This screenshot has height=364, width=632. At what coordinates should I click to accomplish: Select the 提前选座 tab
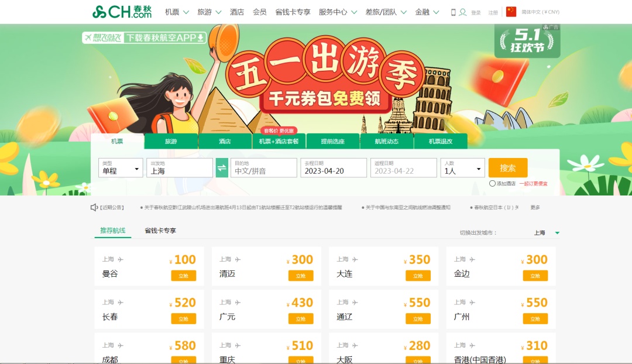click(x=333, y=141)
